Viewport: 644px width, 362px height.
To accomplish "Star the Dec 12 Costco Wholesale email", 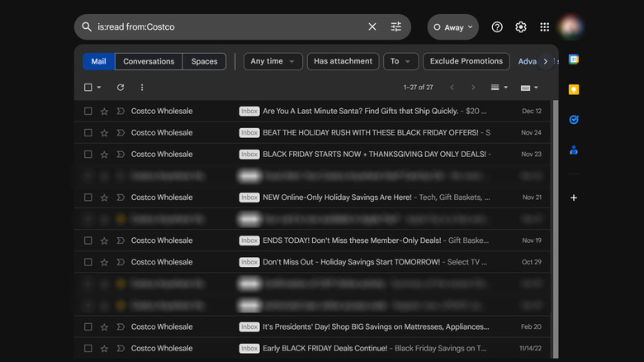I will [104, 112].
